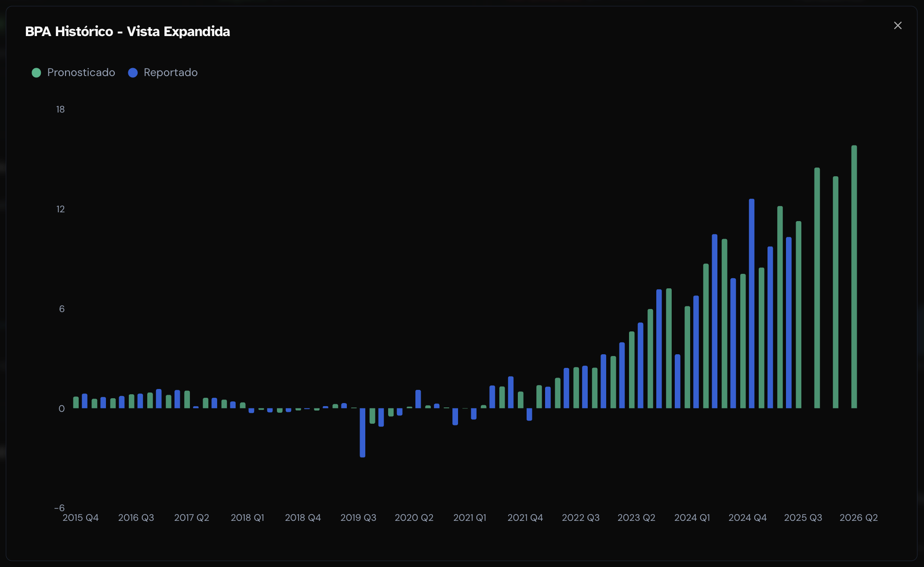Close the expanded BPA chart modal
Image resolution: width=924 pixels, height=567 pixels.
tap(898, 25)
